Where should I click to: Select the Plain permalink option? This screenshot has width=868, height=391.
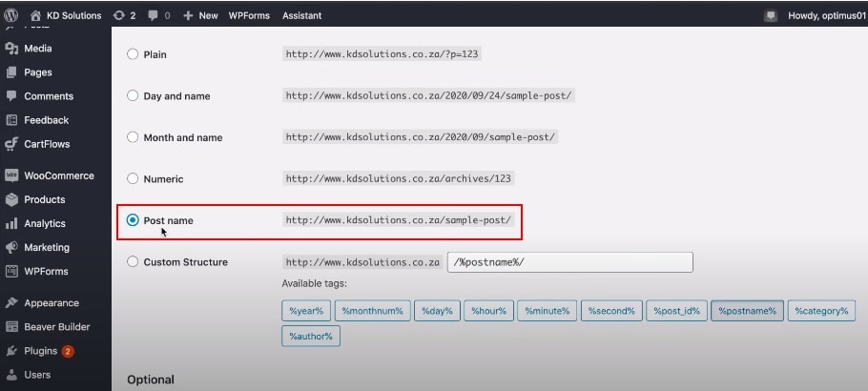pos(133,54)
